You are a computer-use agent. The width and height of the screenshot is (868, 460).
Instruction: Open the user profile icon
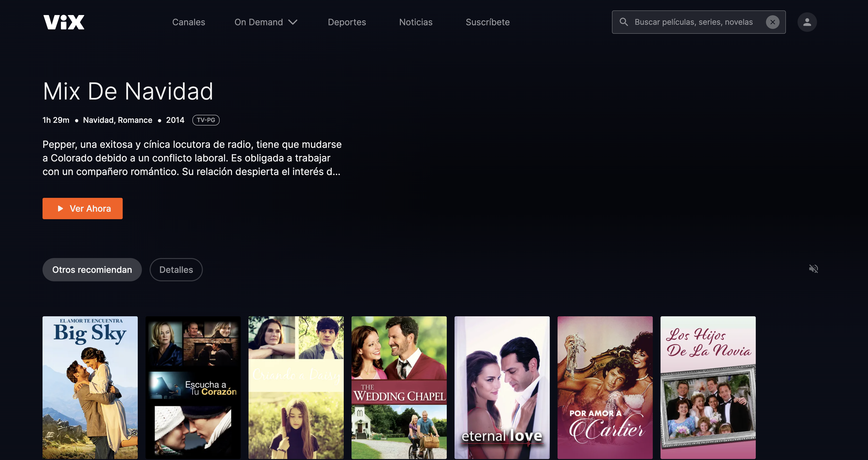point(807,22)
